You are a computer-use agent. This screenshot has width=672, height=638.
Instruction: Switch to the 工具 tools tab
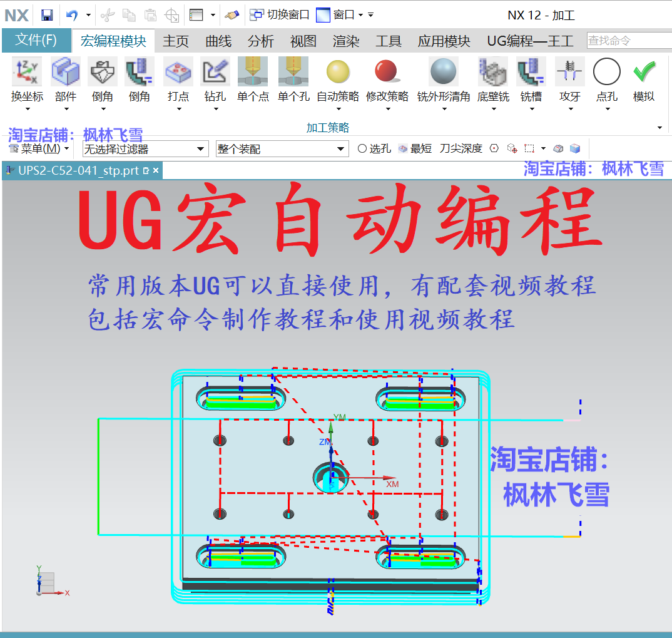click(x=389, y=41)
